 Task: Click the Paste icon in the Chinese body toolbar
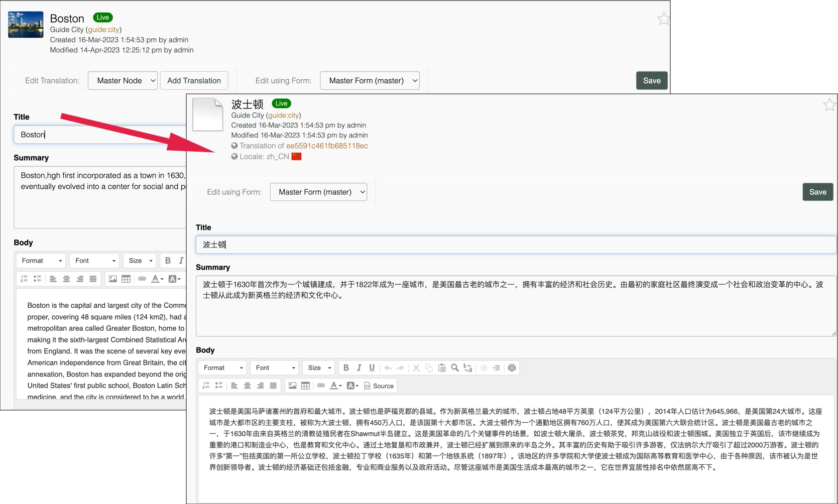[442, 368]
